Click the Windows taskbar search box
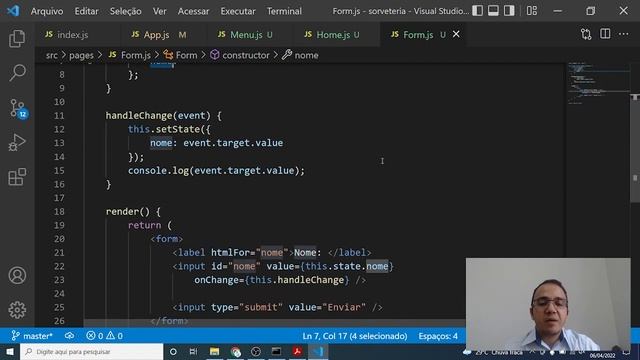Viewport: 640px width, 360px height. point(92,351)
